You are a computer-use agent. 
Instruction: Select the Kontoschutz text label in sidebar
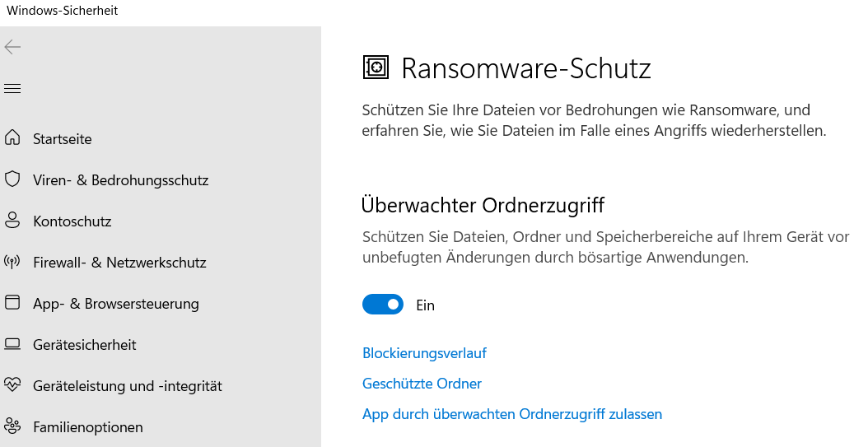tap(72, 221)
